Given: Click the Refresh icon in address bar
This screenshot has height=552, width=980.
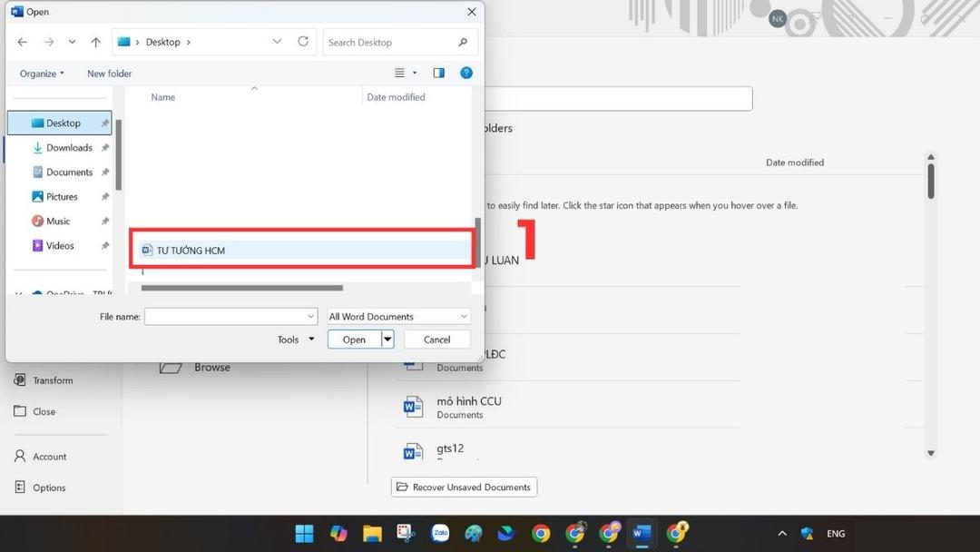Looking at the screenshot, I should point(303,42).
